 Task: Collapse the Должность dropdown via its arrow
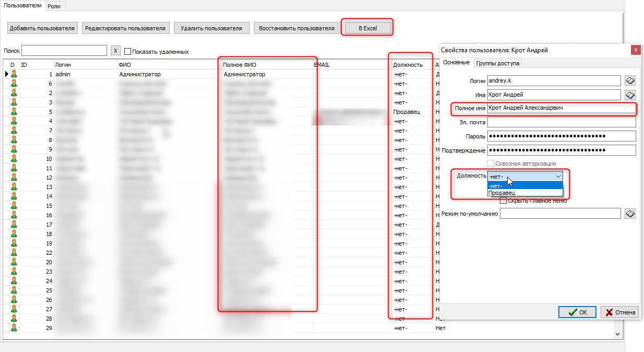pyautogui.click(x=558, y=177)
